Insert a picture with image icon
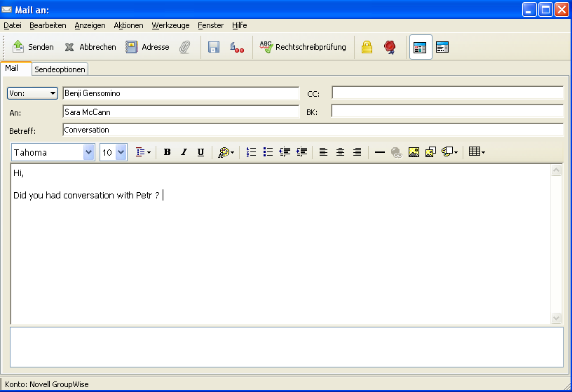572x392 pixels. 414,152
